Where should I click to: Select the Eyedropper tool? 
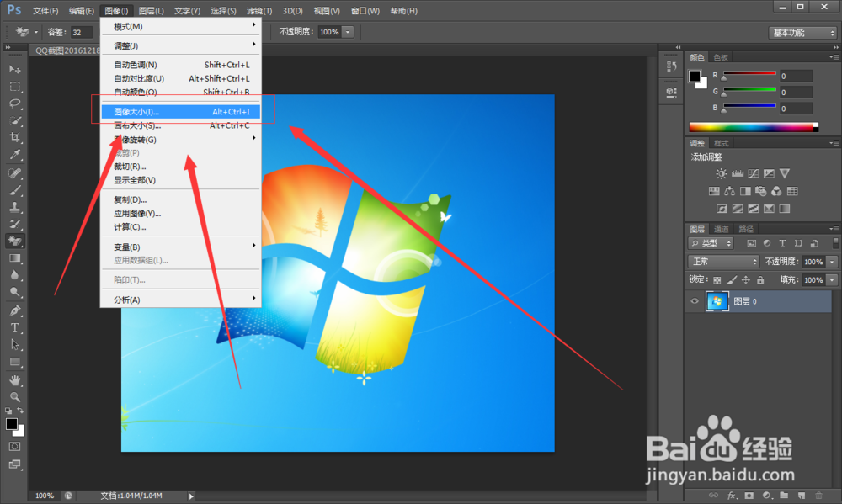point(14,155)
